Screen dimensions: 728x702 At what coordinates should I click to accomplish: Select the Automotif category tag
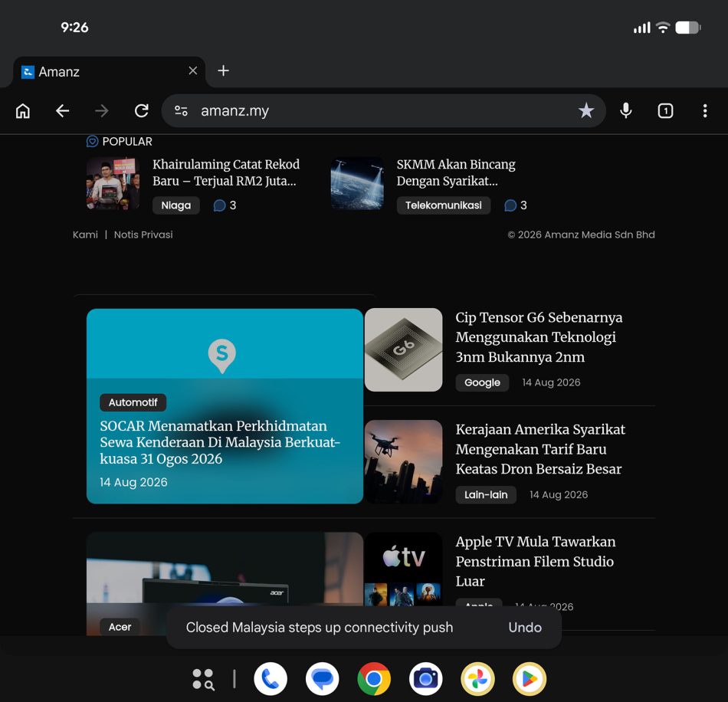[133, 402]
